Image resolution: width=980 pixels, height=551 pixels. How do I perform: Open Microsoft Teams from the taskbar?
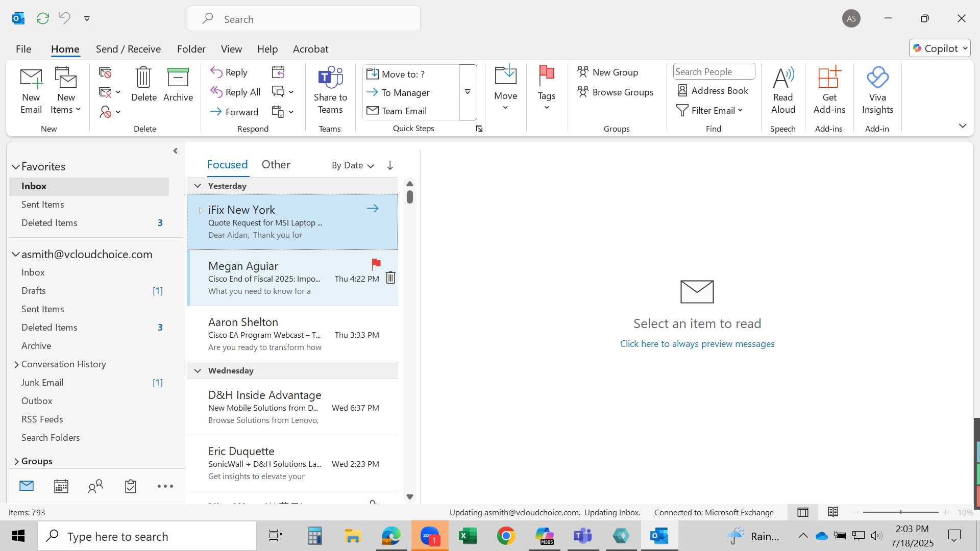582,536
